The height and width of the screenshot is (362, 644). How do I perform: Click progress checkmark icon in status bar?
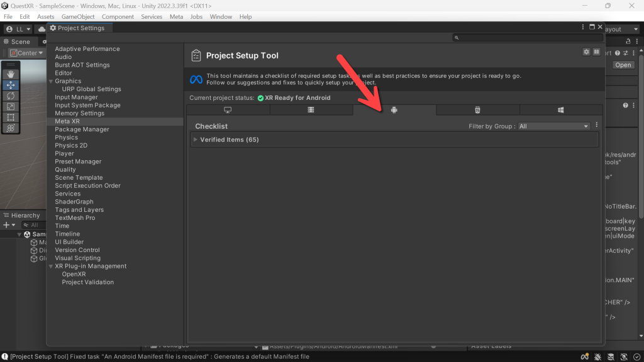636,357
